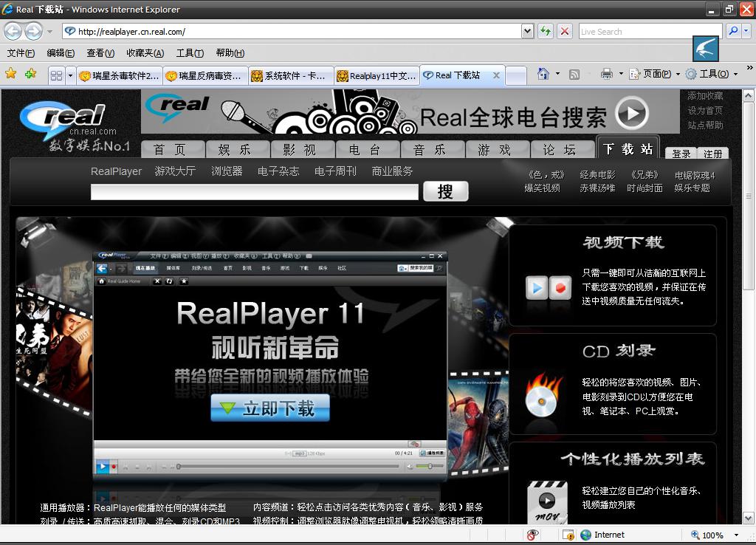Open the 编辑(E) menu
This screenshot has width=756, height=545.
(61, 53)
